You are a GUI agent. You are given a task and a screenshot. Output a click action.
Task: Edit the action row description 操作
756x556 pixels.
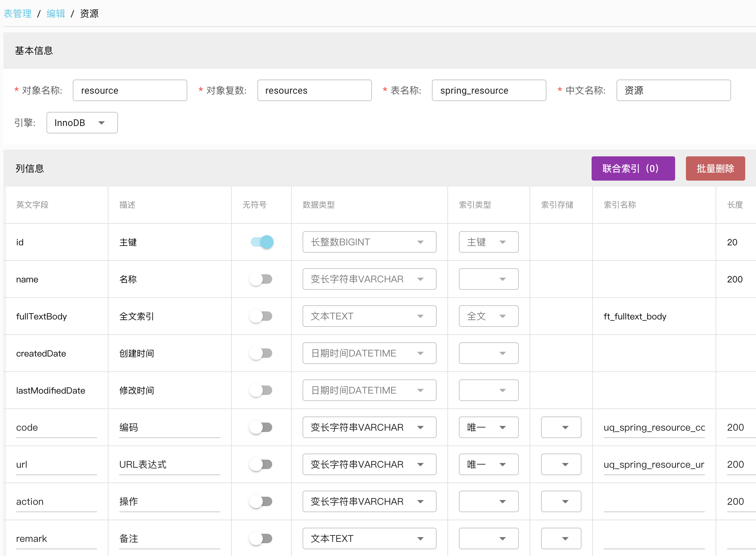pos(169,501)
